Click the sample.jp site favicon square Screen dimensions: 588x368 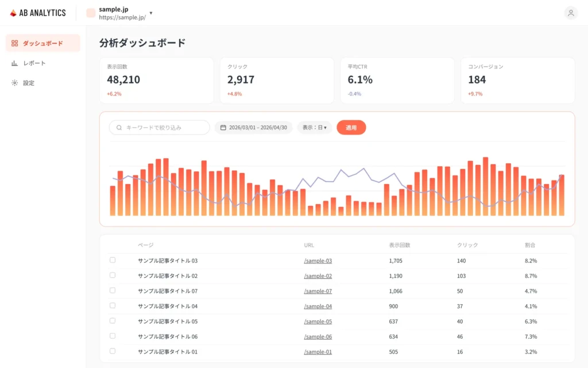tap(91, 13)
